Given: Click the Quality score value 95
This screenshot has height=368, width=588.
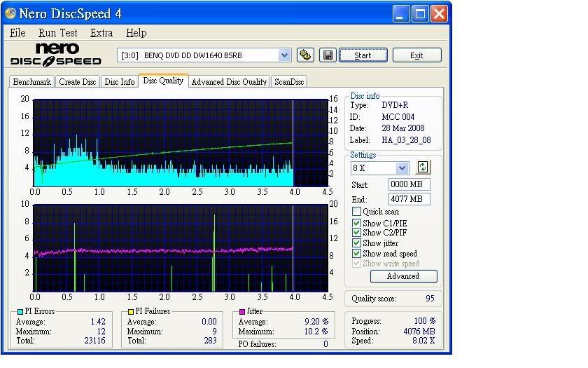Looking at the screenshot, I should 430,299.
